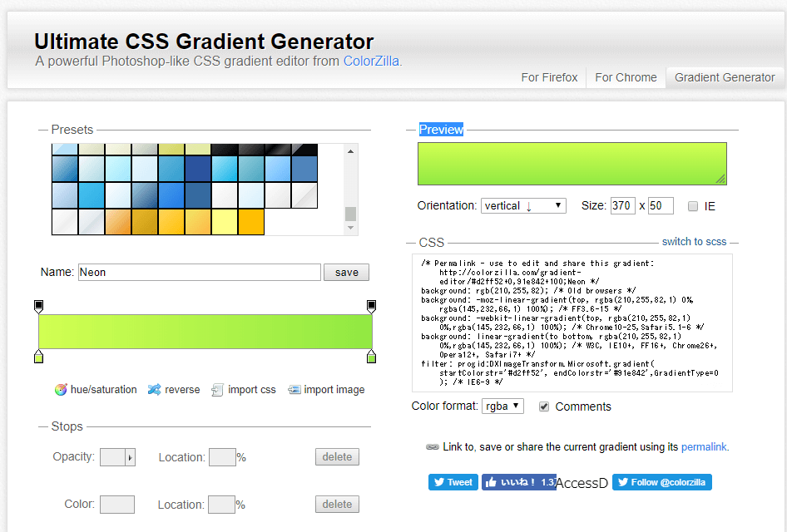Follow the switch to scss link
The height and width of the screenshot is (532, 787).
[694, 242]
